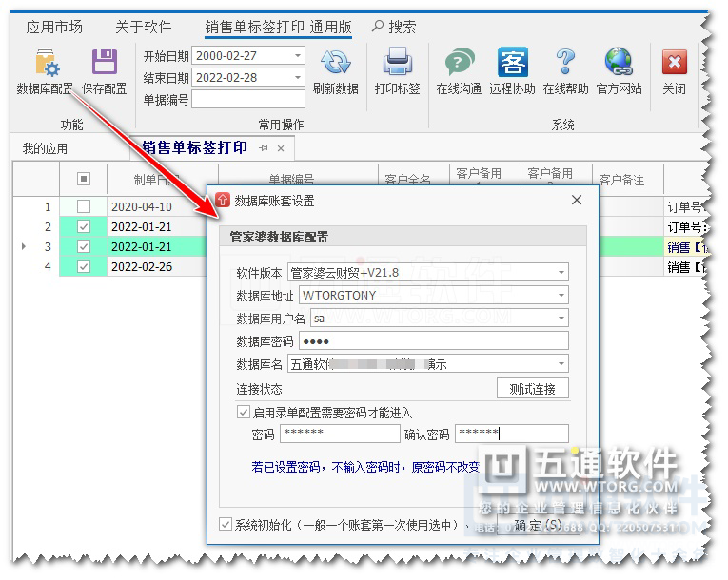Viewport: 728px width, 580px height.
Task: Open the 关于软件 menu tab
Action: 144,27
